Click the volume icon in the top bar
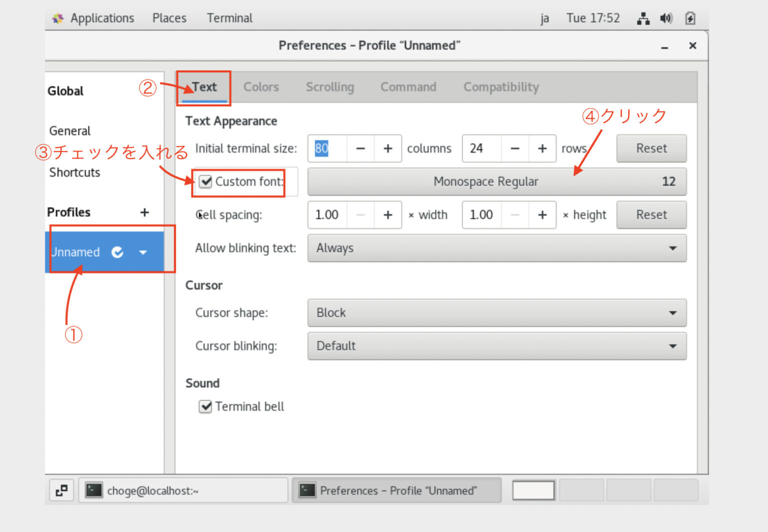 coord(666,18)
